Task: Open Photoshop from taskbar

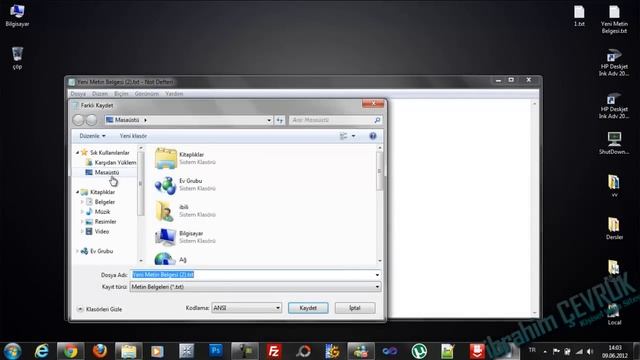Action: click(x=216, y=351)
